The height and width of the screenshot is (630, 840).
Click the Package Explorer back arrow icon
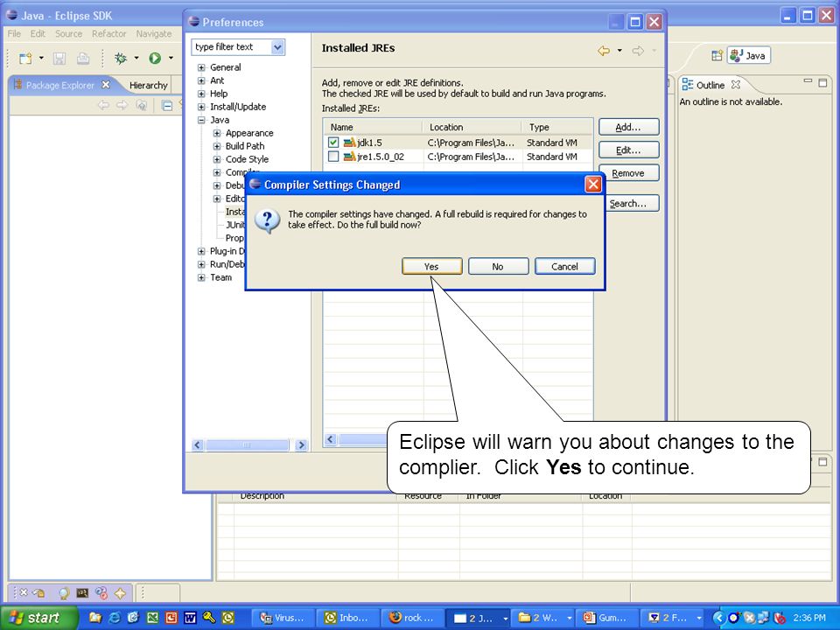[103, 105]
